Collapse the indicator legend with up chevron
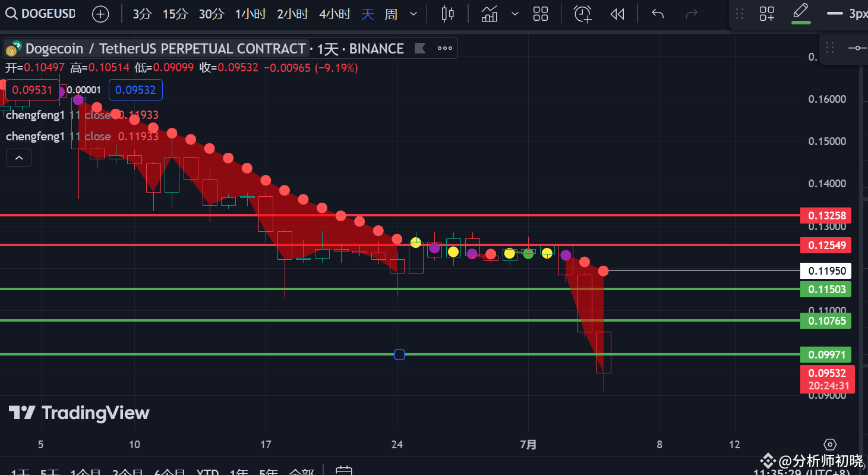Image resolution: width=868 pixels, height=475 pixels. (x=18, y=158)
